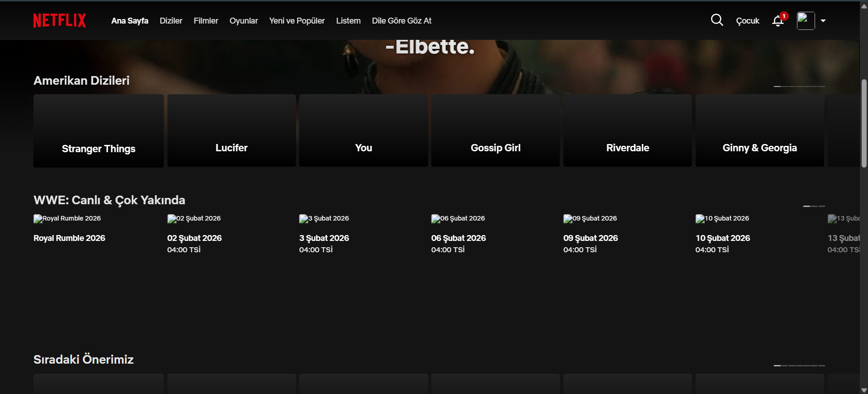868x394 pixels.
Task: Click the 02 Şubat 2026 thumbnail image
Action: pos(194,219)
